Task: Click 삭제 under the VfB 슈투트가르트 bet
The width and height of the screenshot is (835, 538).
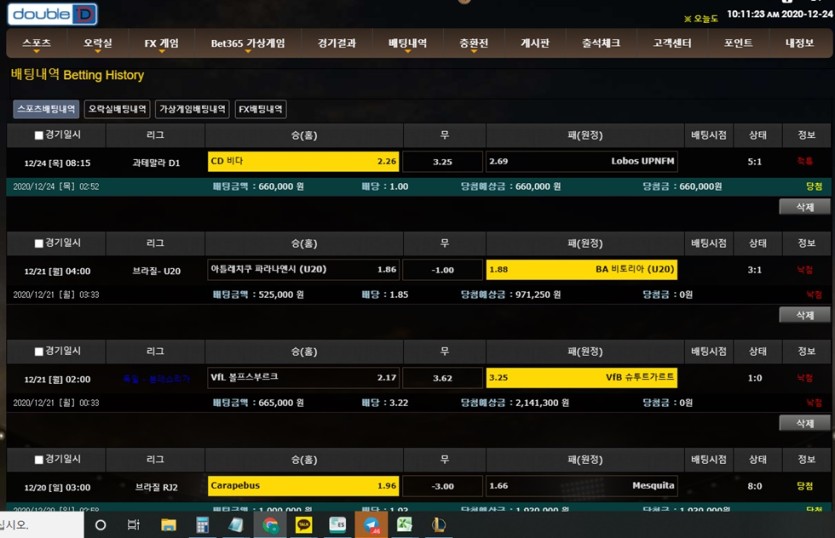Action: click(x=804, y=423)
